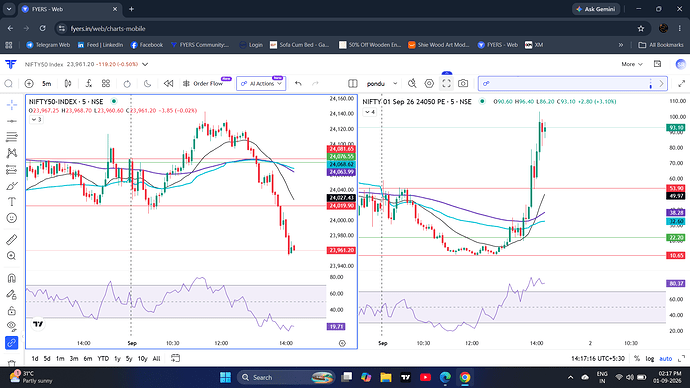Select the 1d date range
690x388 pixels.
click(35, 359)
